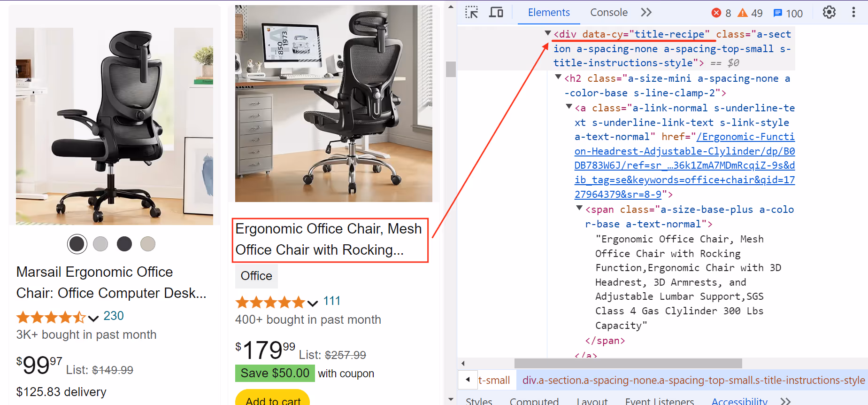The image size is (868, 405).
Task: Click the 230 reviews count link
Action: click(114, 316)
